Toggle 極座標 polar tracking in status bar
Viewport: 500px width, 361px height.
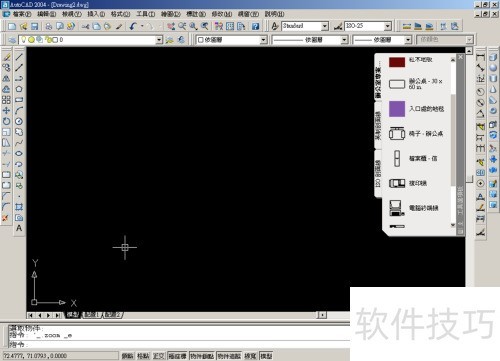click(x=178, y=356)
